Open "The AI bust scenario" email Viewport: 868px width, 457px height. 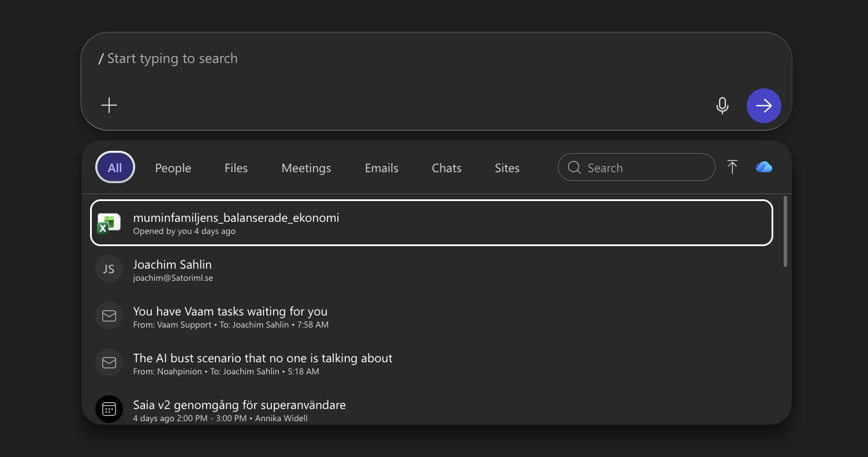click(431, 363)
